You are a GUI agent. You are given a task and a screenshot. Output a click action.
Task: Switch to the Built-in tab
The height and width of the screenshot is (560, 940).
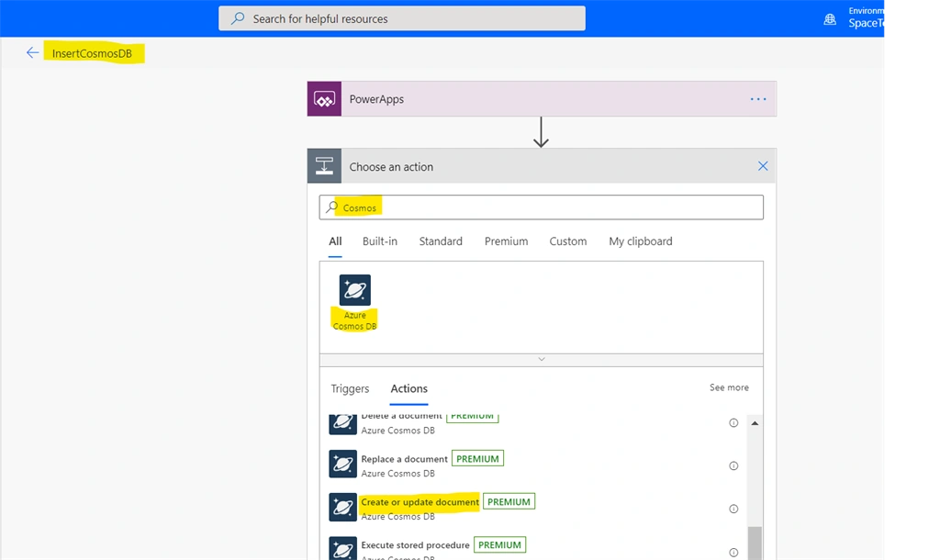coord(379,241)
